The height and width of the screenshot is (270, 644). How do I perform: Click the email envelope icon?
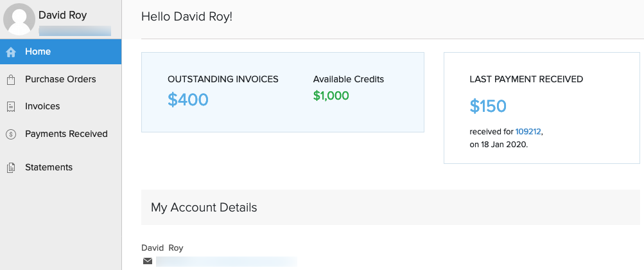148,261
